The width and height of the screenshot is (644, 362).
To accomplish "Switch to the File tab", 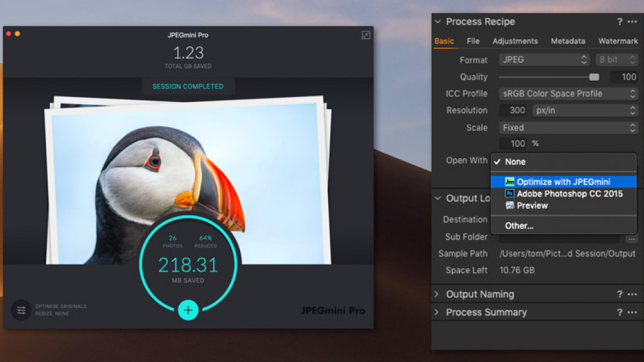I will 473,41.
